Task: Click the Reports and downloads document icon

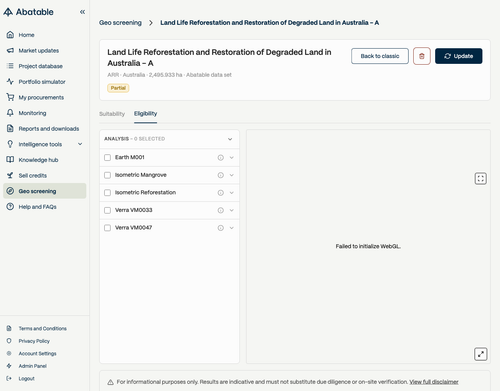Action: (10, 128)
